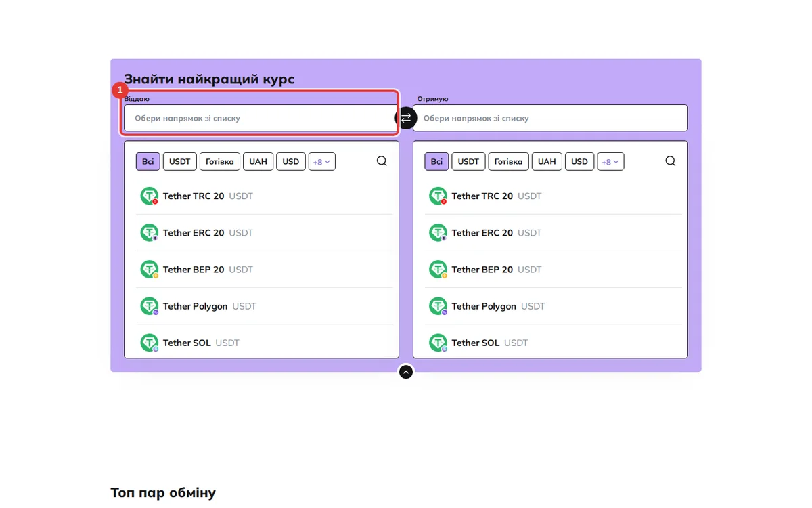Filter Отримую list by USDT
The image size is (812, 508).
tap(468, 162)
